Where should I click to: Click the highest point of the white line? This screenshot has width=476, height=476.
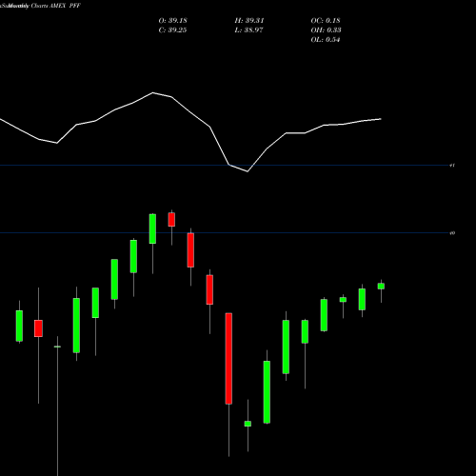tap(153, 92)
